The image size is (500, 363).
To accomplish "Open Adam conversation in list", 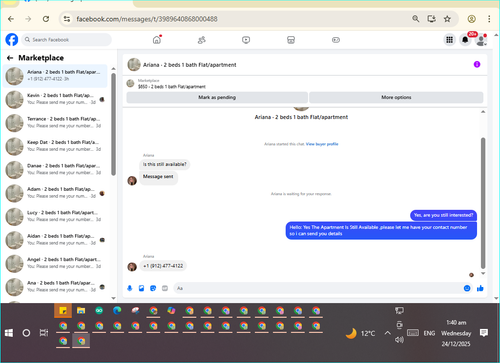I will click(x=55, y=193).
